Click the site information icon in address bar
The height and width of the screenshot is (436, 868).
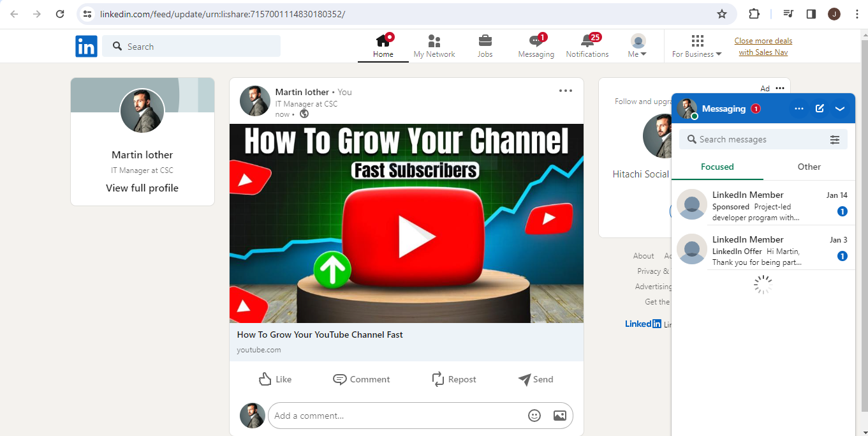(x=87, y=14)
